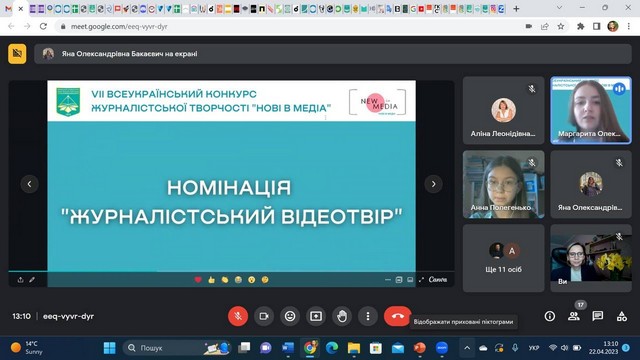The height and width of the screenshot is (360, 640).
Task: Send thumbs up reaction on slide
Action: click(211, 280)
